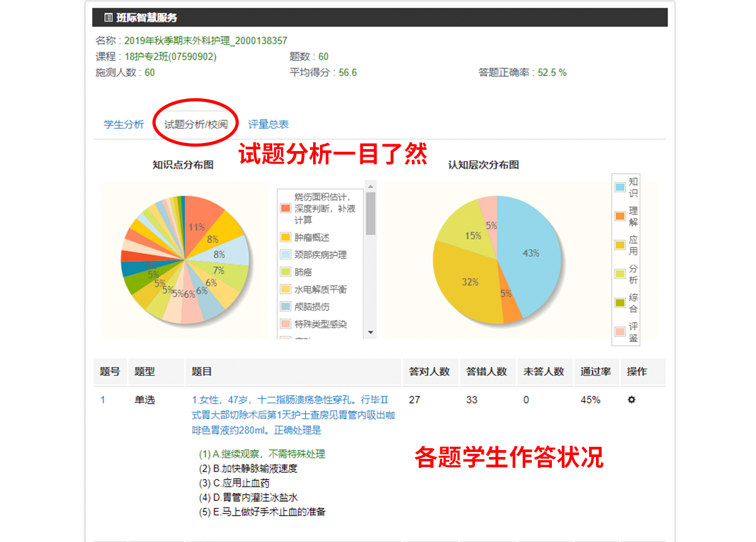
Task: Click the 综合 legend color swatch
Action: tap(620, 303)
